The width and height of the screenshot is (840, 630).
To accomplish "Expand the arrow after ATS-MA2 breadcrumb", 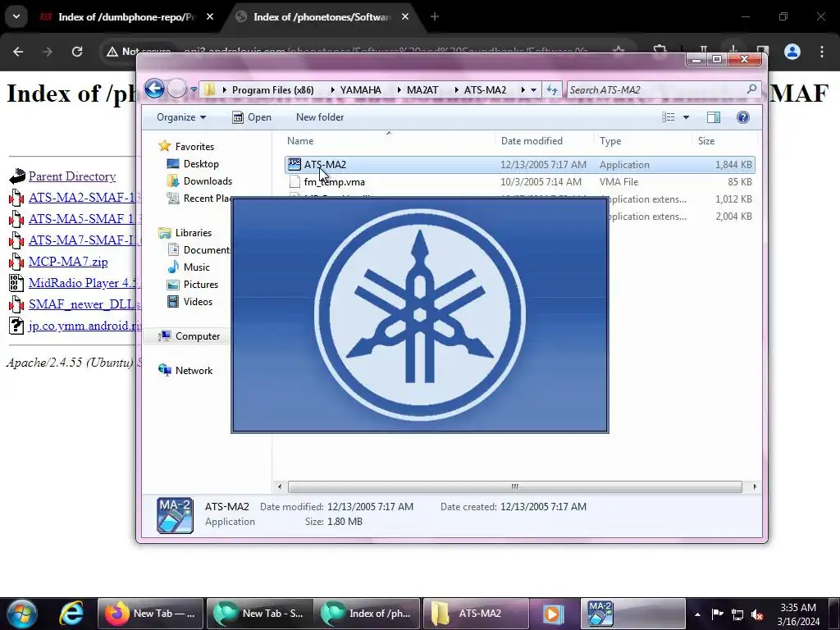I will tap(523, 90).
